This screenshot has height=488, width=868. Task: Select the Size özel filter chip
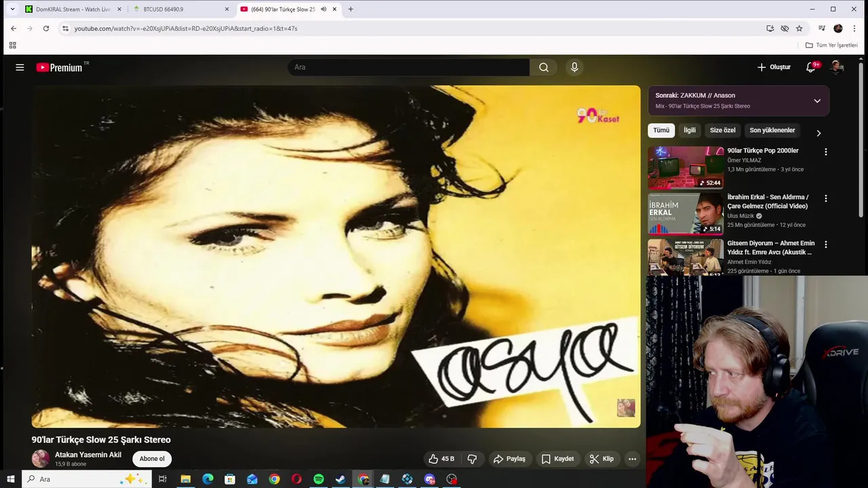click(723, 130)
